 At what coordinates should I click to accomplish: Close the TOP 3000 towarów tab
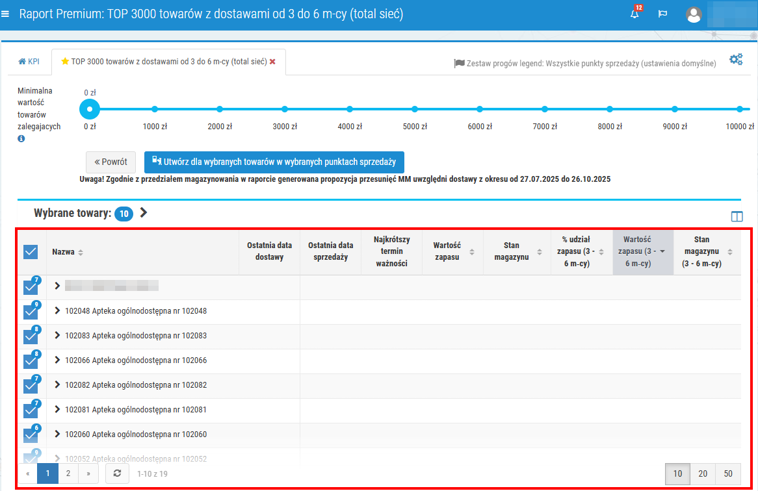click(272, 62)
